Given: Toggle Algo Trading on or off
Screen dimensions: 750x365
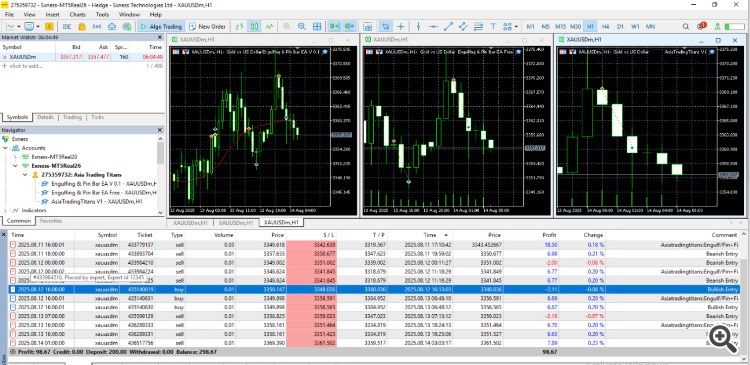Looking at the screenshot, I should pos(160,26).
